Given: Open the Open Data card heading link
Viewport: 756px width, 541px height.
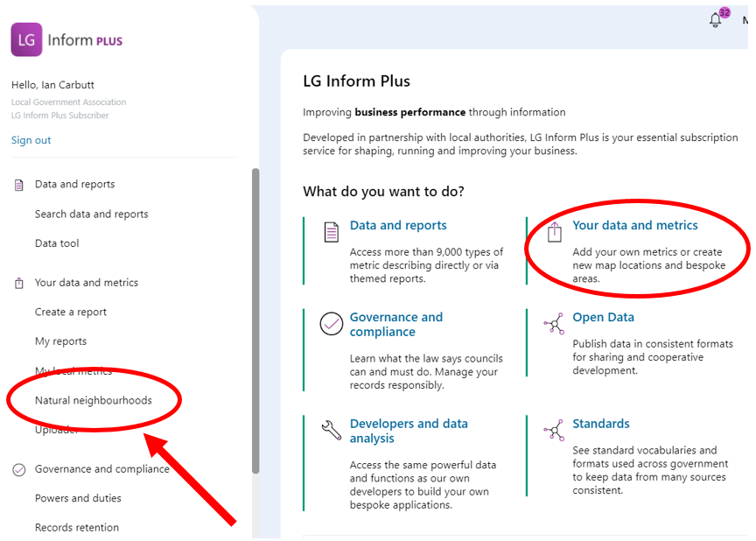Looking at the screenshot, I should pos(603,317).
